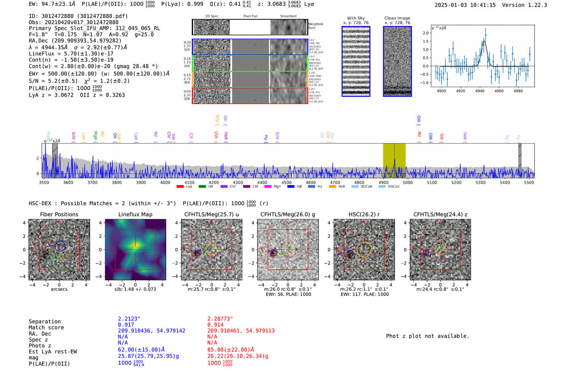Select the Weighted Sum 2D spectrum row

click(x=250, y=27)
